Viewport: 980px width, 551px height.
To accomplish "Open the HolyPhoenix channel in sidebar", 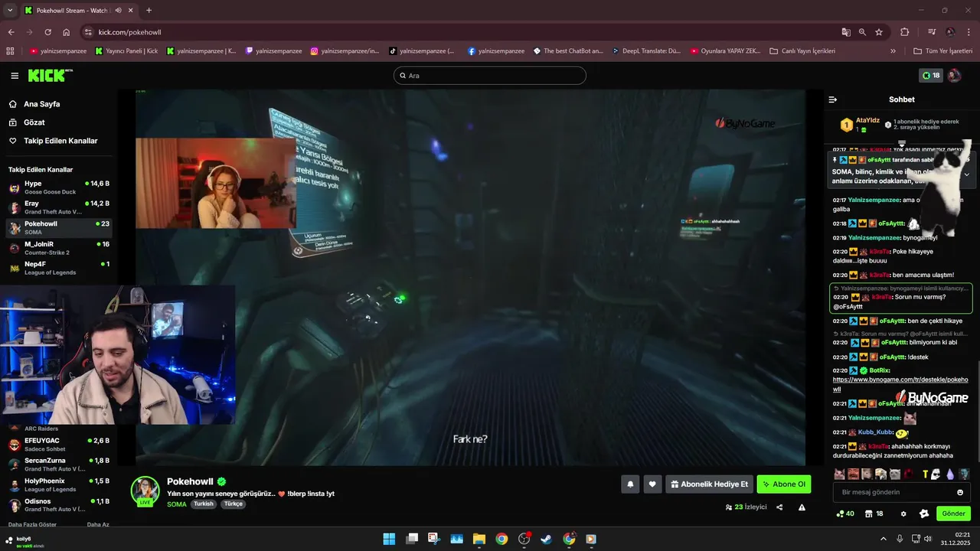I will pos(59,484).
